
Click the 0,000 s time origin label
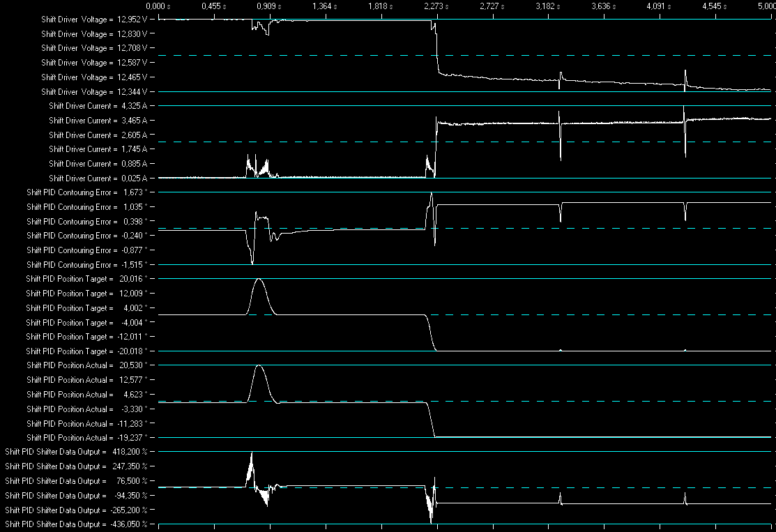[x=158, y=6]
